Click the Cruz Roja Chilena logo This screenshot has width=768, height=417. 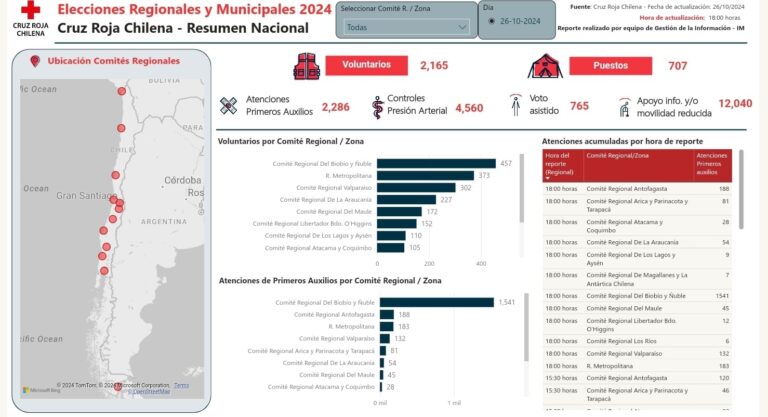click(x=30, y=19)
